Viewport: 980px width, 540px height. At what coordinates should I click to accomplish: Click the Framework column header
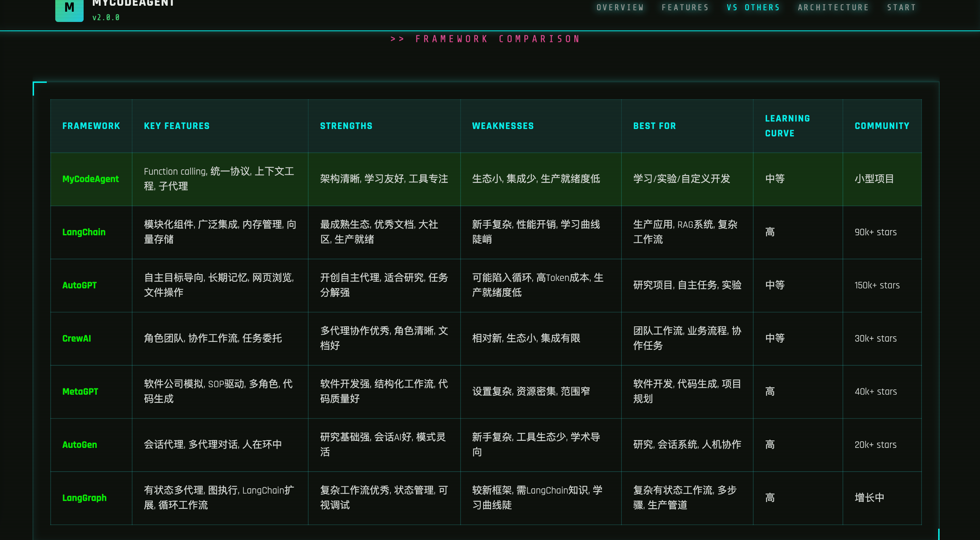point(91,126)
